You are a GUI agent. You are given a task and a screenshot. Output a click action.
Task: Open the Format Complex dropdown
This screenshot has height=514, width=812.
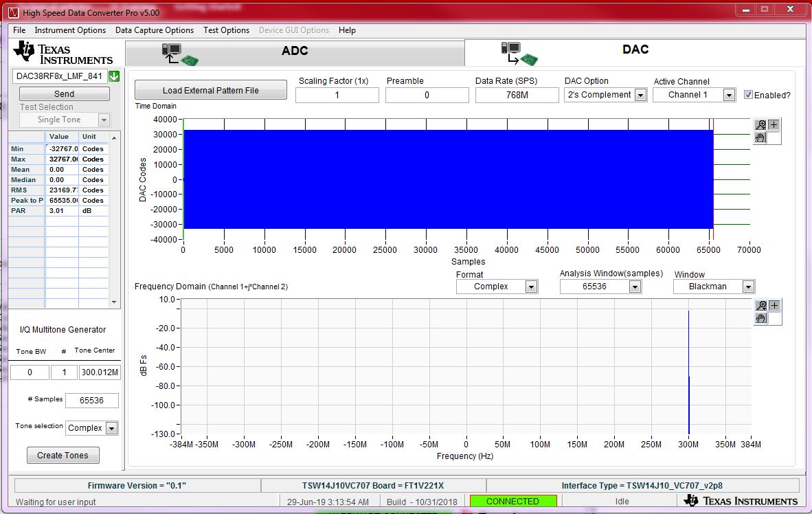click(531, 287)
